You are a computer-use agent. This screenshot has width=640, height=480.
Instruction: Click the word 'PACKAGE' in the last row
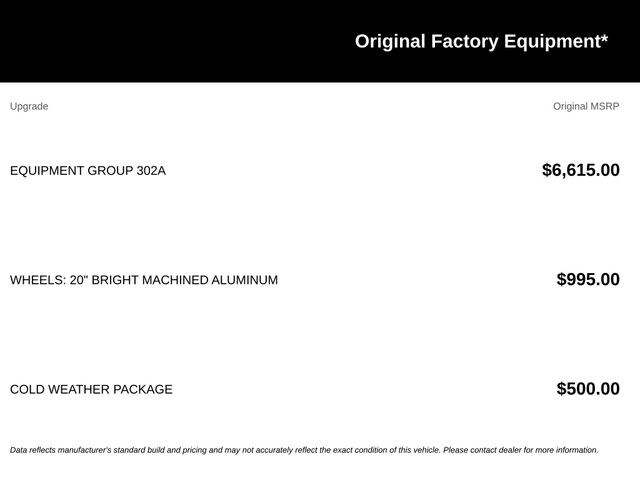[x=143, y=389]
